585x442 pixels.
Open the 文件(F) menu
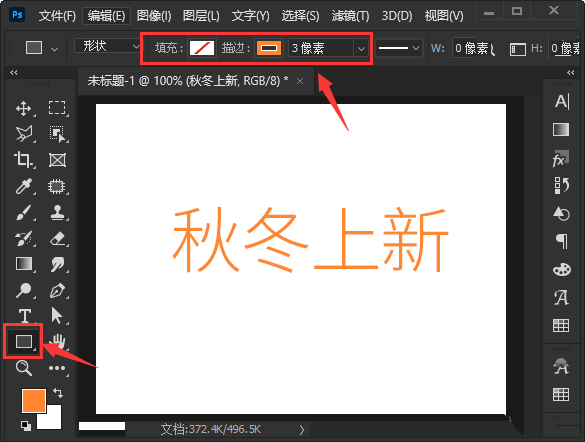point(57,16)
